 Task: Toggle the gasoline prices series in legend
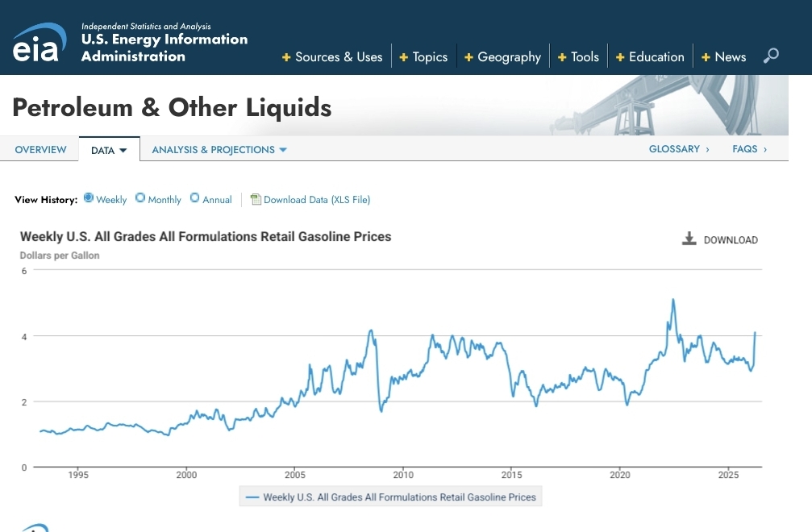[x=390, y=497]
